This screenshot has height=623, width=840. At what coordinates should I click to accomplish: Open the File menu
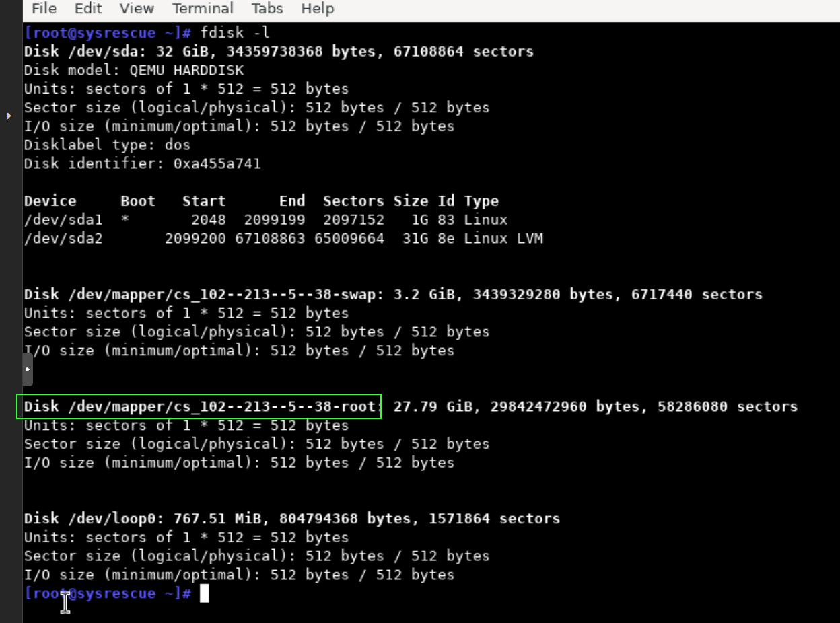click(44, 9)
